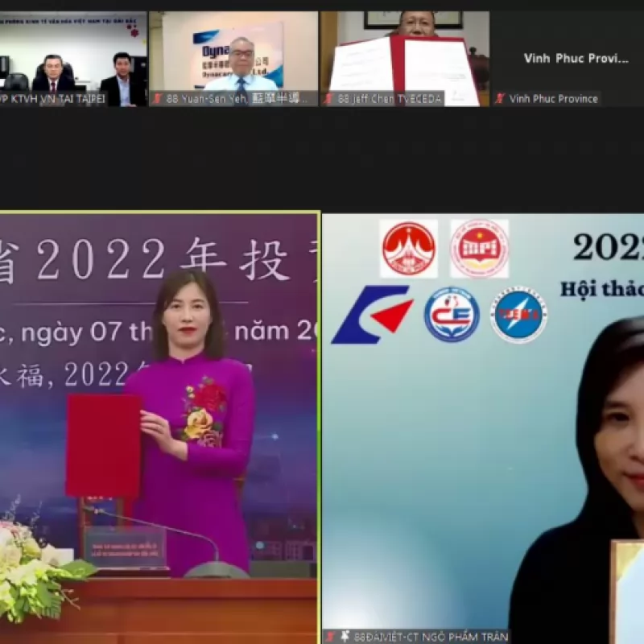Click muted microphone icon beside Jeff Chen
Screen dimensions: 644x644
[328, 99]
